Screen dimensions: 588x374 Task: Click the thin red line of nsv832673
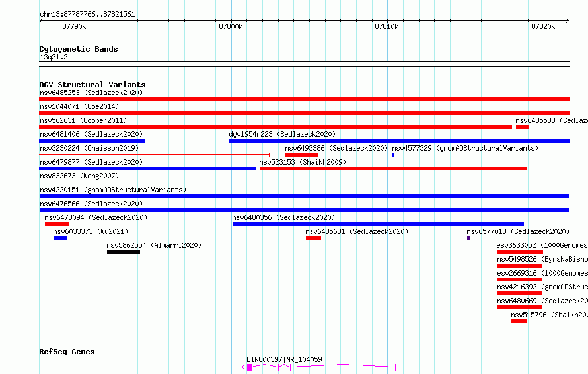point(304,182)
